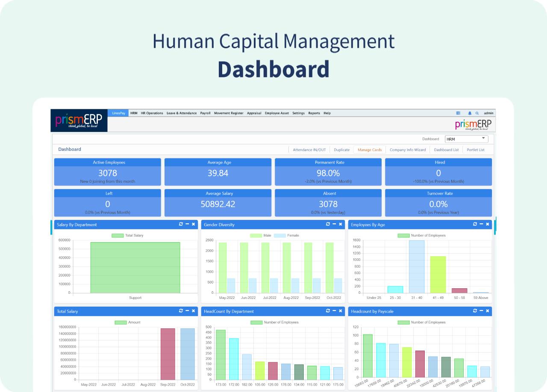The image size is (547, 392).
Task: Click the Active Employees summary card
Action: pos(108,172)
